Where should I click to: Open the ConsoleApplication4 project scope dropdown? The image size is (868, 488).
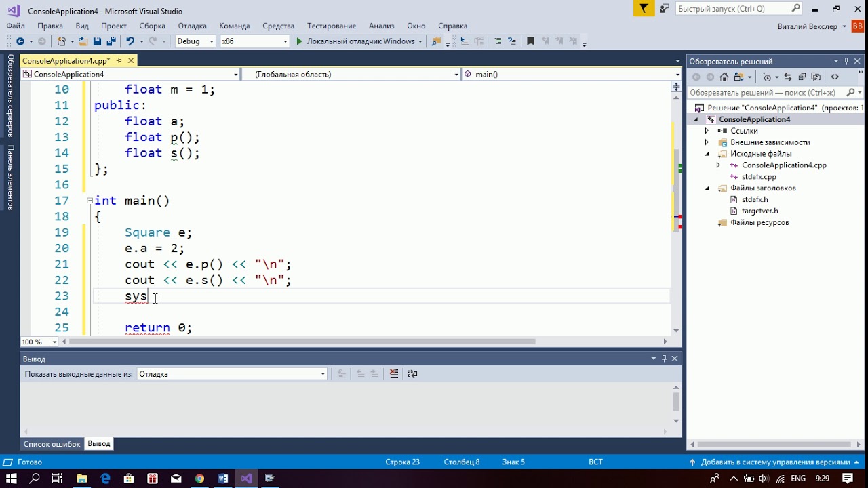click(x=131, y=74)
